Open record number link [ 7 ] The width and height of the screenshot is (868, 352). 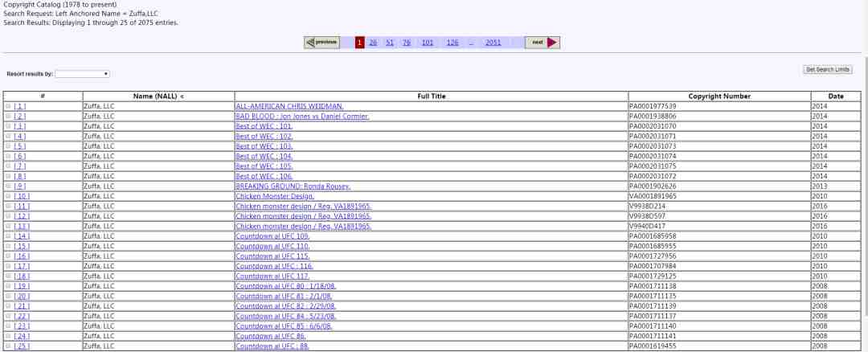(x=20, y=166)
